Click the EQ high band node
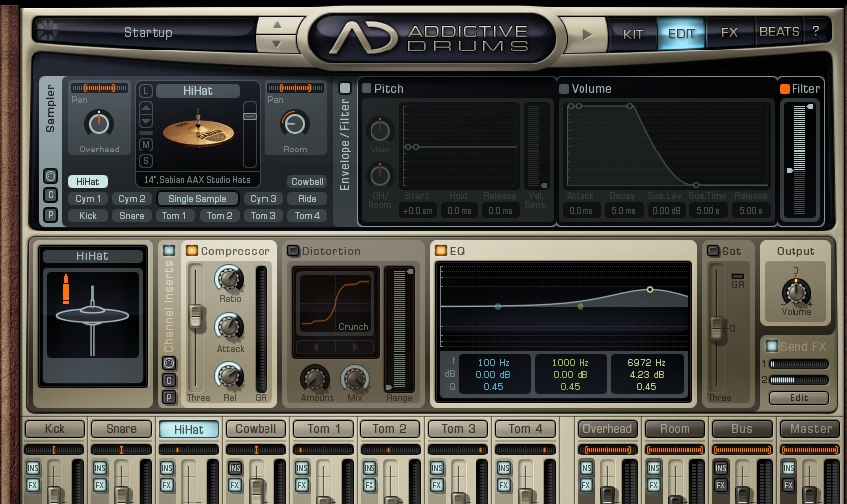The image size is (847, 504). tap(650, 289)
